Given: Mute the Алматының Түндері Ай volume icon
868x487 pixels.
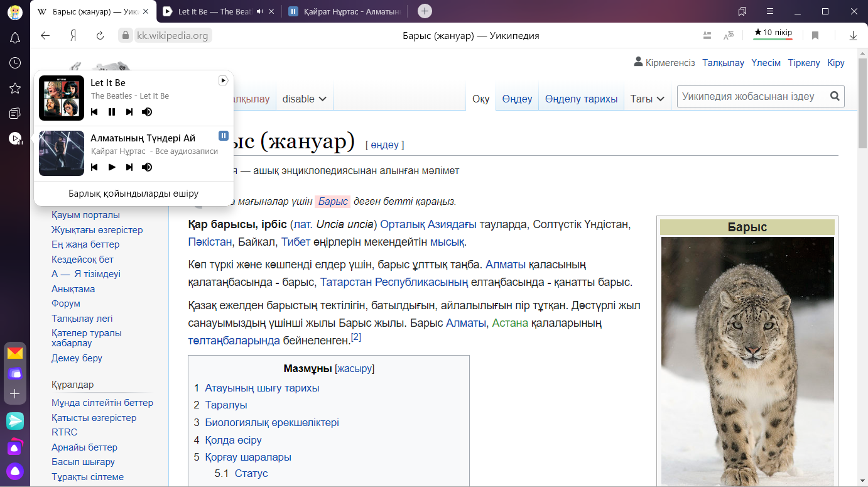Looking at the screenshot, I should point(147,167).
